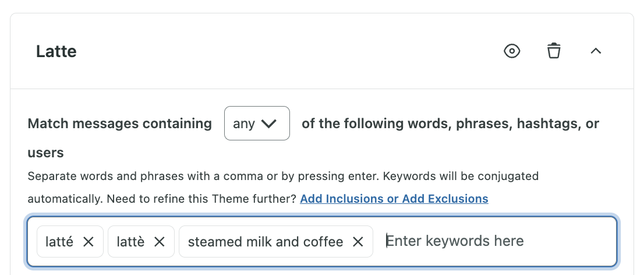Image resolution: width=644 pixels, height=275 pixels.
Task: Collapse the Latte theme panel
Action: [x=596, y=51]
